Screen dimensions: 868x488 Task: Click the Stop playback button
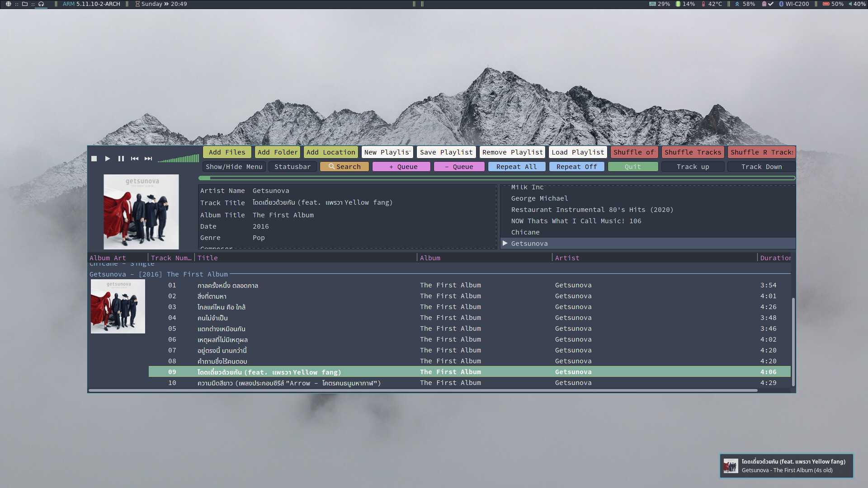pyautogui.click(x=94, y=159)
